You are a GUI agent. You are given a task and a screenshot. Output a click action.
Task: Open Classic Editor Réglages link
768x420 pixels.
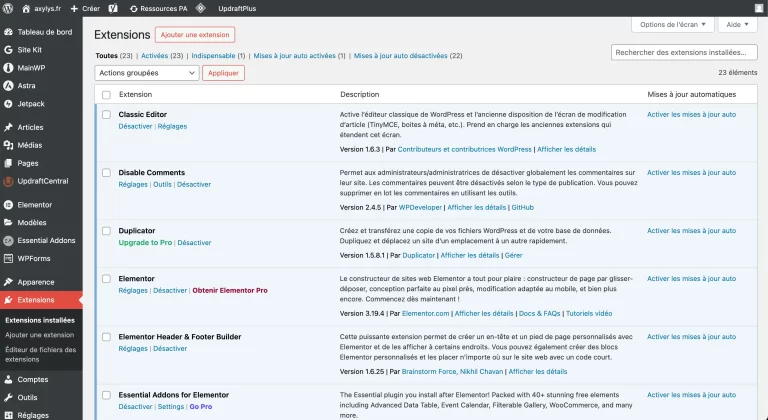pos(172,126)
